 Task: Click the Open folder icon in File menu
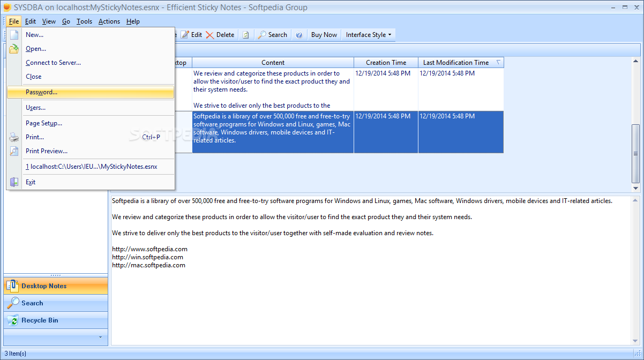tap(14, 49)
